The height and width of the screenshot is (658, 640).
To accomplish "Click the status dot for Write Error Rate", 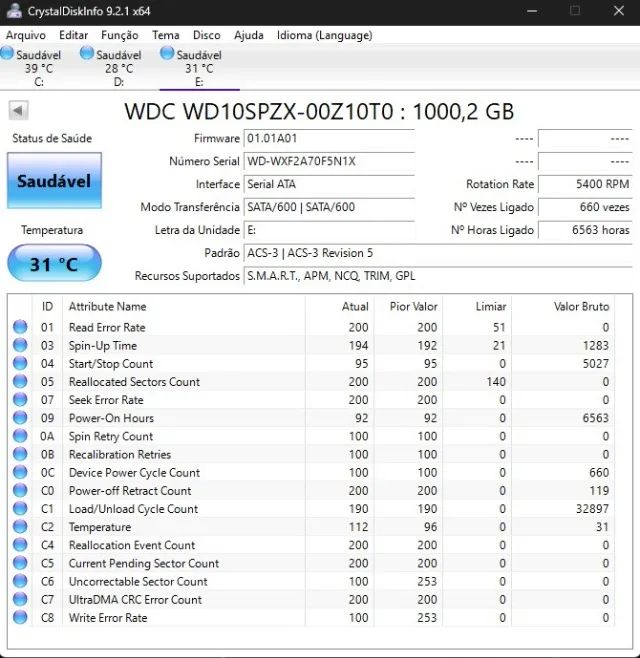I will click(20, 617).
